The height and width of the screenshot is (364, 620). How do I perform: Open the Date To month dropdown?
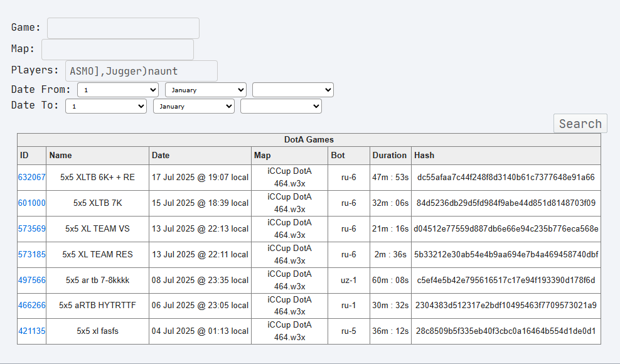[194, 106]
